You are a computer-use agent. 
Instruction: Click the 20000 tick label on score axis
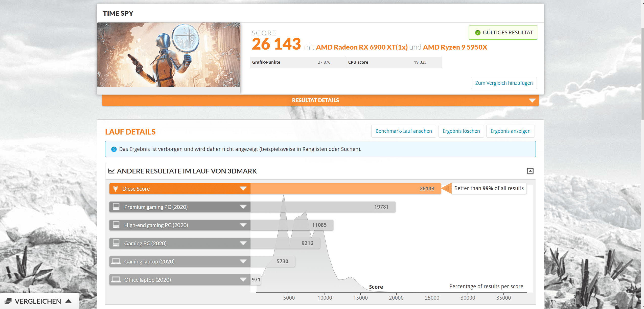(x=396, y=298)
